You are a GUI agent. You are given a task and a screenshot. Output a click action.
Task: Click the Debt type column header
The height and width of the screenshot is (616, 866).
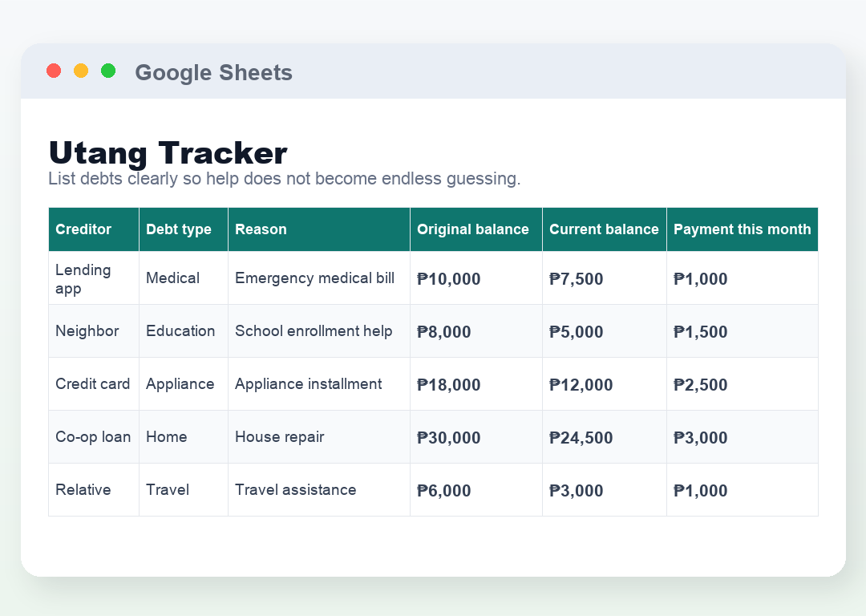pyautogui.click(x=184, y=229)
